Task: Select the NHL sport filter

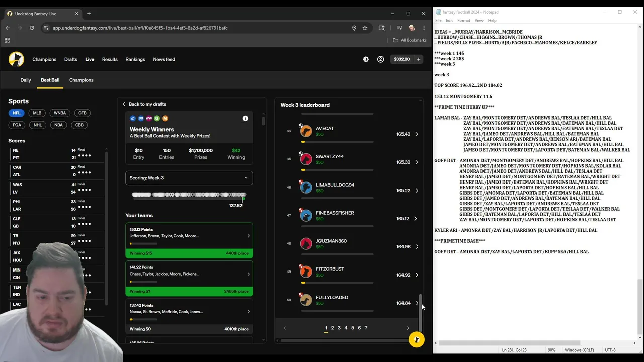Action: click(37, 125)
